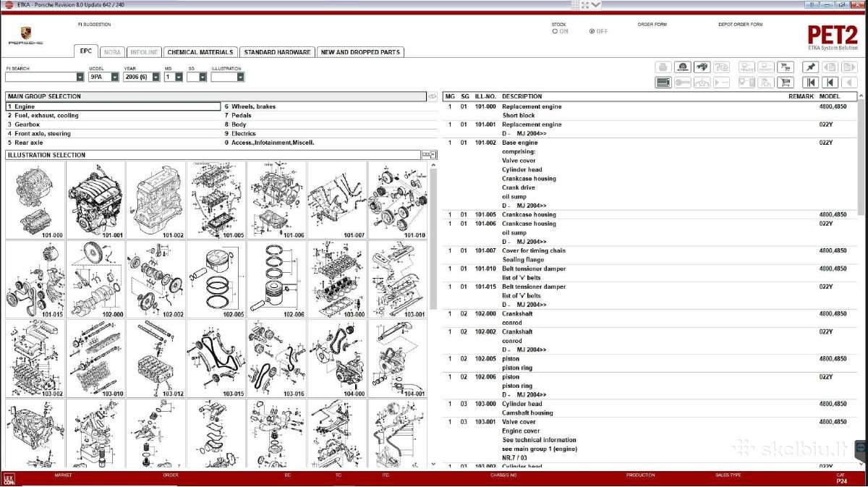Select row 103-000 Cylinder head

point(650,408)
